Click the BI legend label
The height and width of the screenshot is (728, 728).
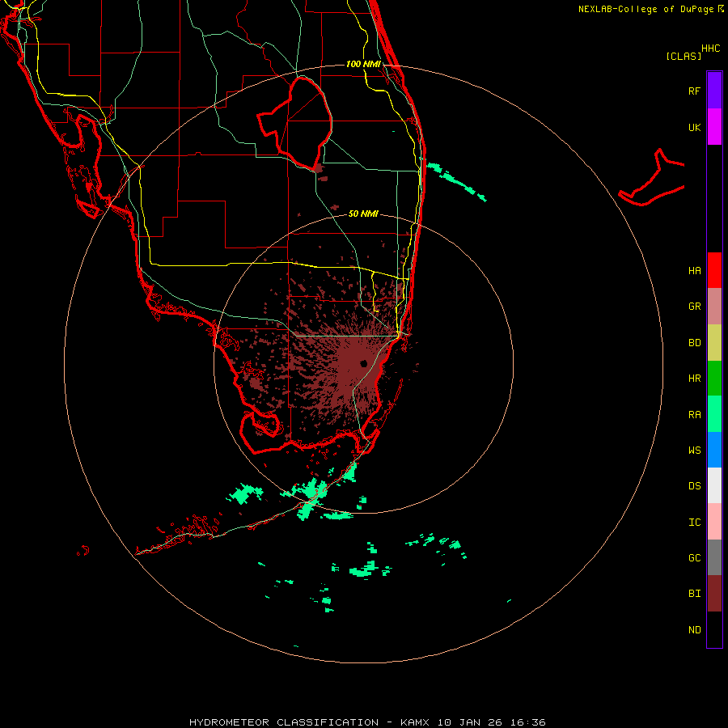[x=694, y=594]
